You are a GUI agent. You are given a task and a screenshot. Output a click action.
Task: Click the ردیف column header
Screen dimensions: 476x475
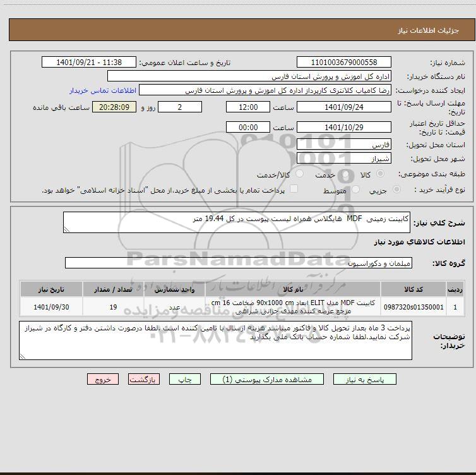tap(455, 289)
